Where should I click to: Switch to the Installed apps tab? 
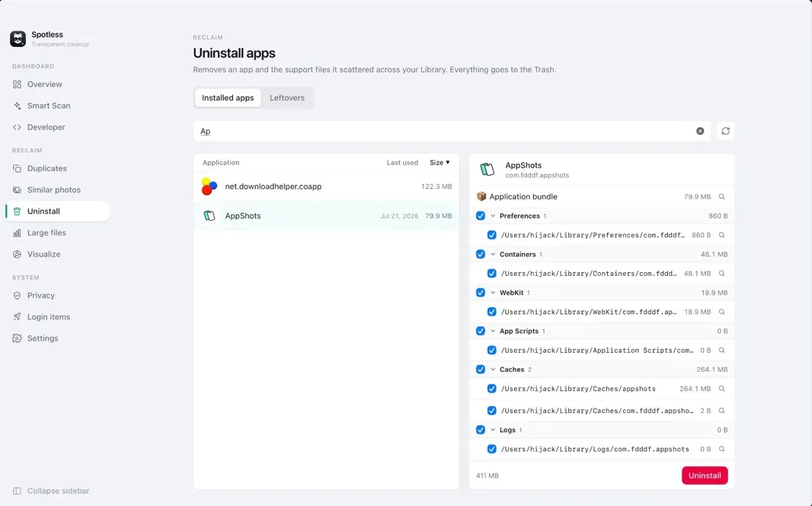click(x=228, y=98)
